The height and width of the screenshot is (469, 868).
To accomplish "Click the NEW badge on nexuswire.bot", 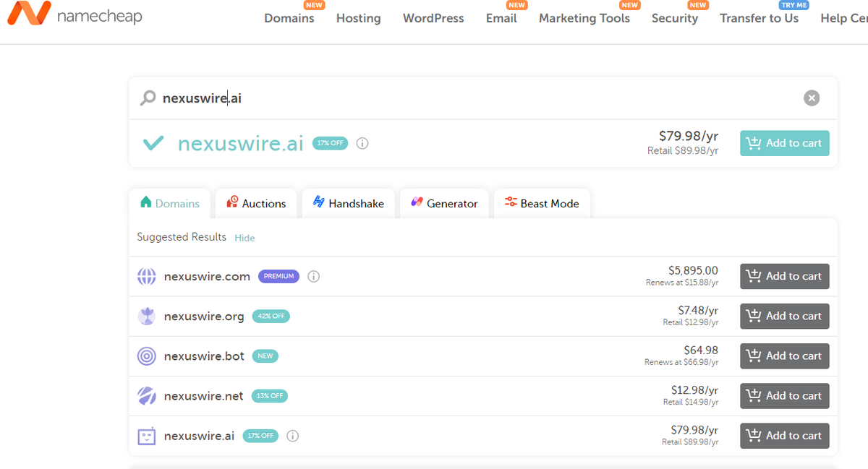I will tap(265, 356).
